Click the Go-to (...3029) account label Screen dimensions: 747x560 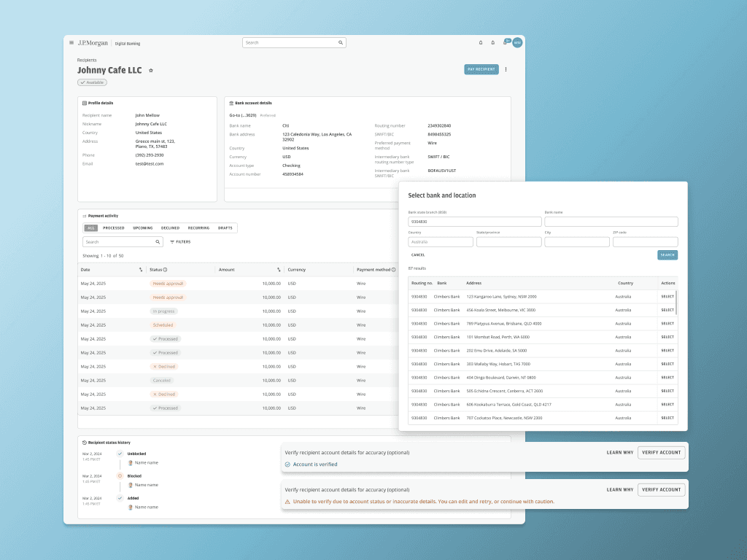coord(243,115)
